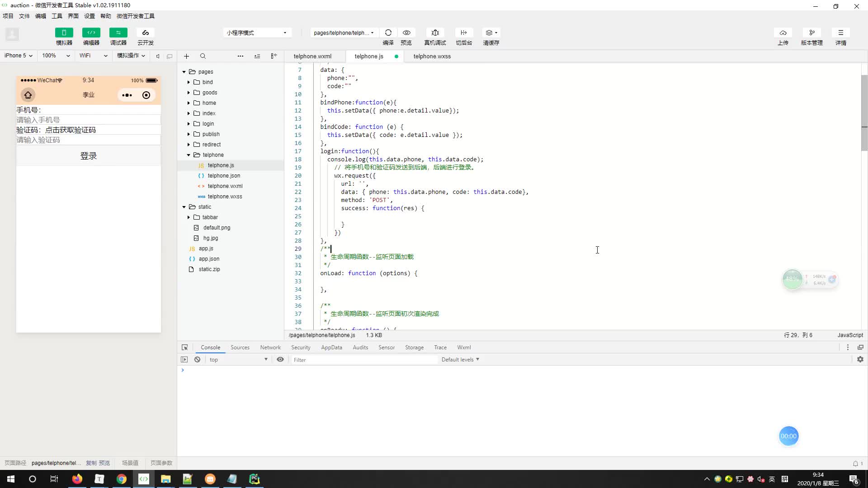Open the WiFi network dropdown
Viewport: 868px width, 488px height.
(93, 56)
